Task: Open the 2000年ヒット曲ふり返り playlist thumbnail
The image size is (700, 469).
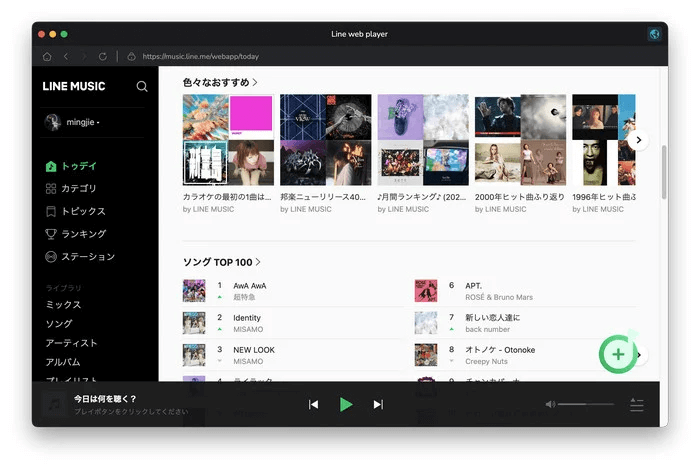Action: (x=520, y=140)
